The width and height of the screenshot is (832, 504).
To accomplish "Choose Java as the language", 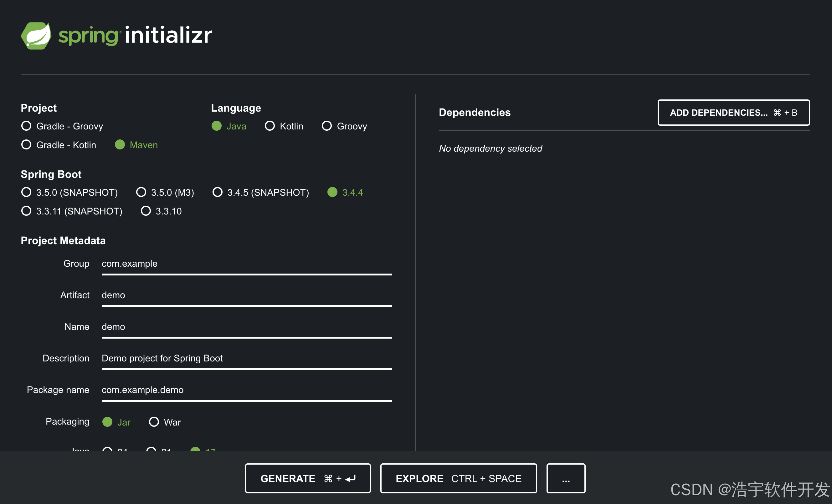I will [216, 126].
